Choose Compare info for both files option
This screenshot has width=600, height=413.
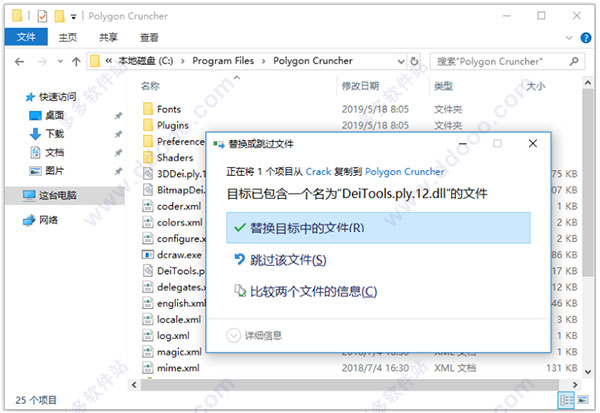[305, 292]
